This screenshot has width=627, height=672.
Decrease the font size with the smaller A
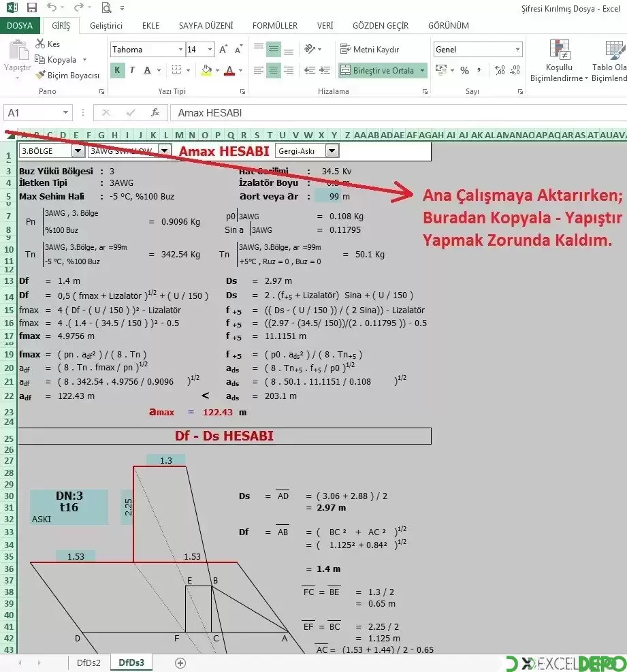tap(239, 49)
